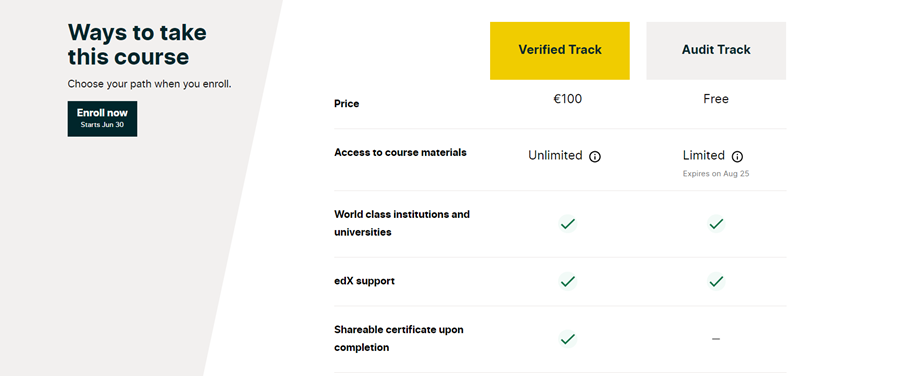Click the dash under Audit Track certificate row
904x376 pixels.
tap(716, 339)
